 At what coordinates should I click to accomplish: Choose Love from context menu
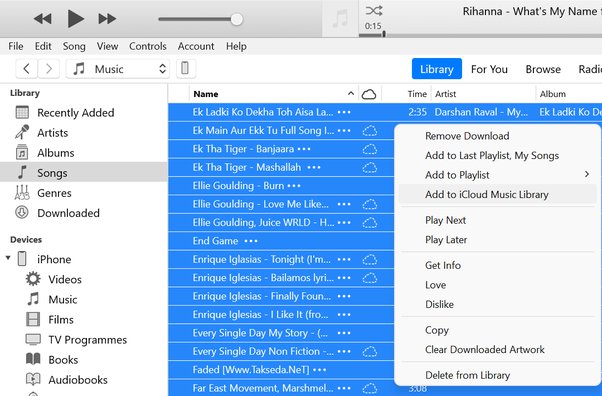click(498, 285)
